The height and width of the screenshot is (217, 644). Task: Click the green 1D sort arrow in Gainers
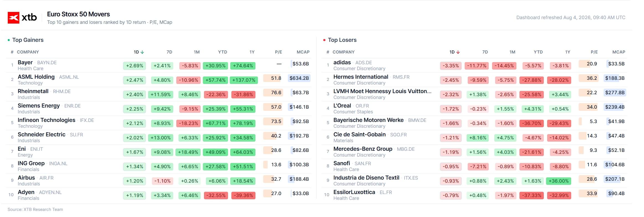142,52
